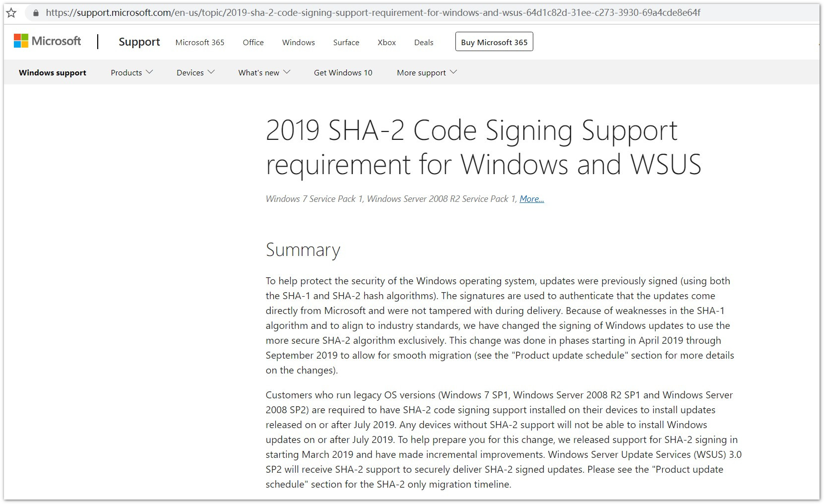Click the Buy Microsoft 365 button
This screenshot has height=504, width=824.
(494, 42)
